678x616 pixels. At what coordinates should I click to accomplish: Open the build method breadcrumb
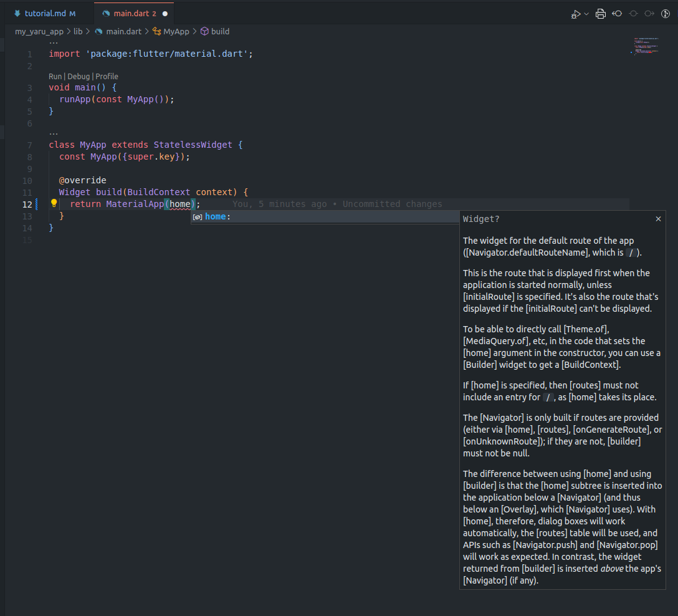click(219, 31)
